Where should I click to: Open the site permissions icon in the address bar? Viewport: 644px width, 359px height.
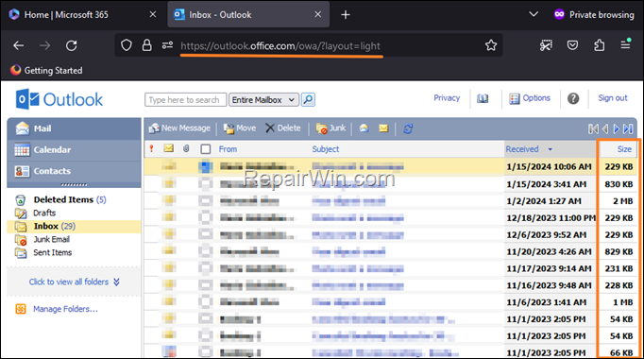tap(167, 45)
